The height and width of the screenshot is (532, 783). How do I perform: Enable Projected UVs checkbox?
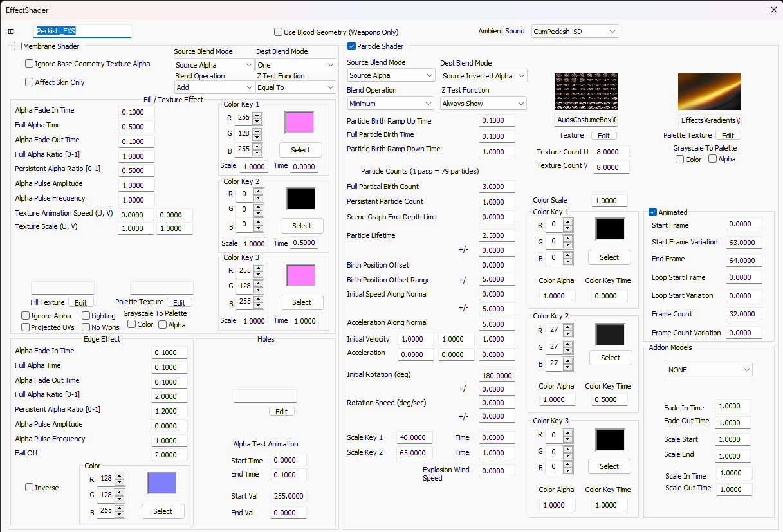tap(26, 327)
